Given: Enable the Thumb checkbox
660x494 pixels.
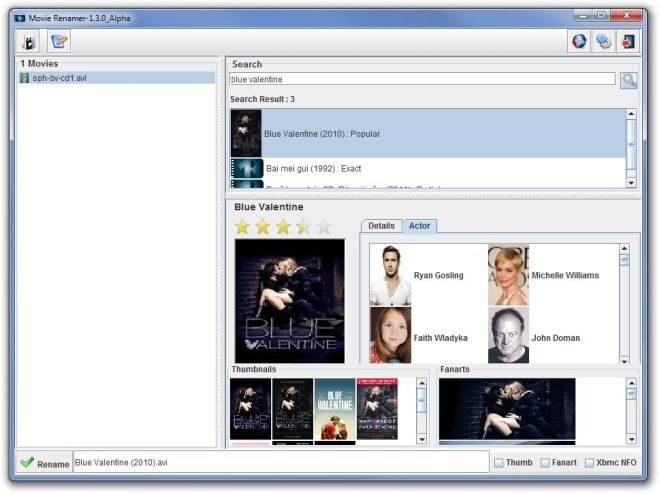Looking at the screenshot, I should 498,463.
